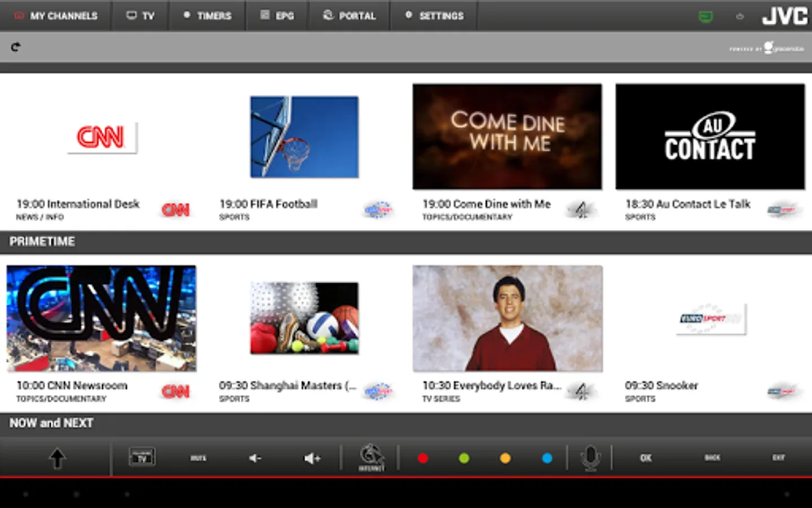Select '10:00 CNN Newsroom' programme title
Screen dimensions: 812x508
click(72, 386)
